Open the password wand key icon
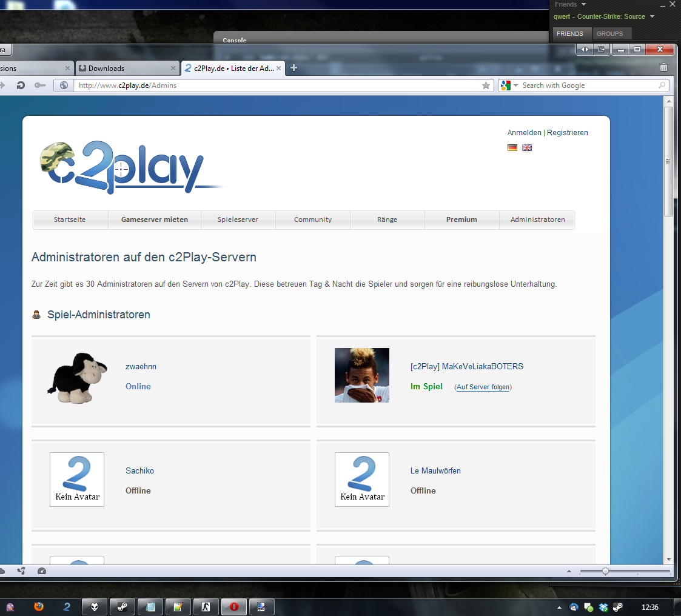 pos(40,85)
